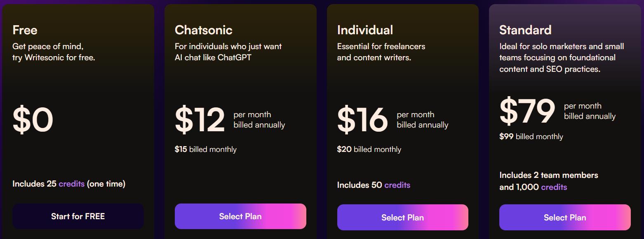Screen dimensions: 644x239
Task: Click the Includes 2 team members text
Action: point(549,175)
